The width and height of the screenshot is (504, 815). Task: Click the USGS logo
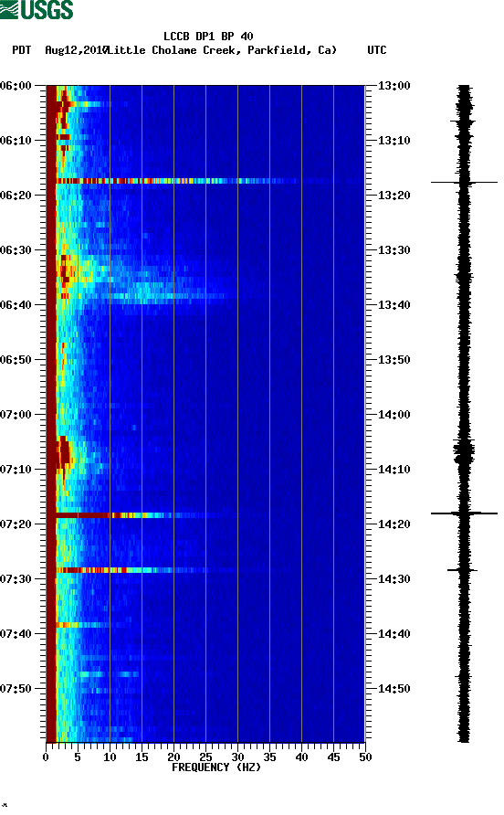pos(37,9)
